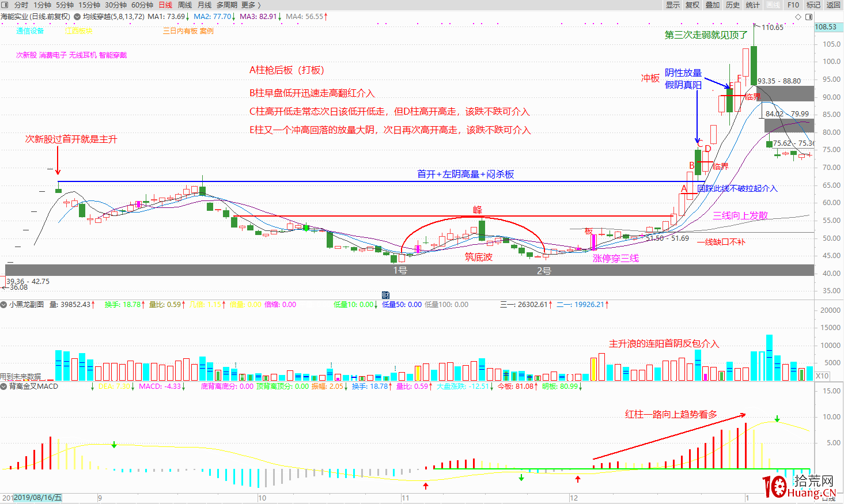Switch to the 日线 daily period

pyautogui.click(x=165, y=5)
